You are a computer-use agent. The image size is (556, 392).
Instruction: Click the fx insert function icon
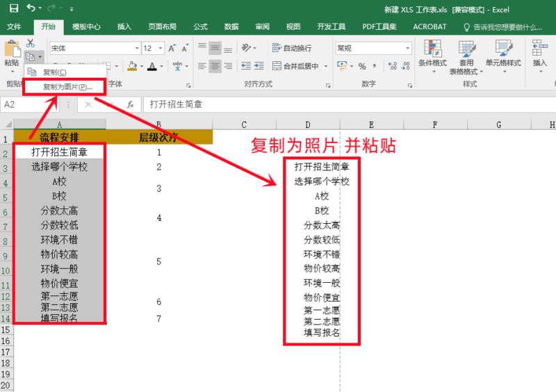pos(130,105)
